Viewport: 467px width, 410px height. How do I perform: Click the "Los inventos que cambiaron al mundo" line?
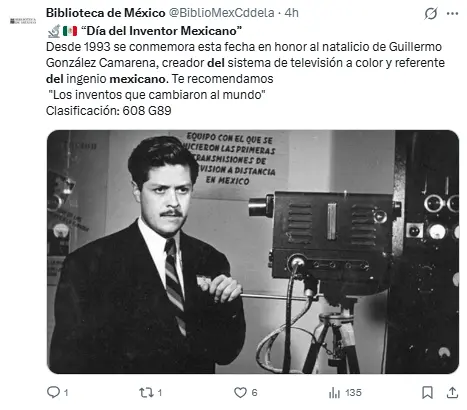tap(157, 95)
